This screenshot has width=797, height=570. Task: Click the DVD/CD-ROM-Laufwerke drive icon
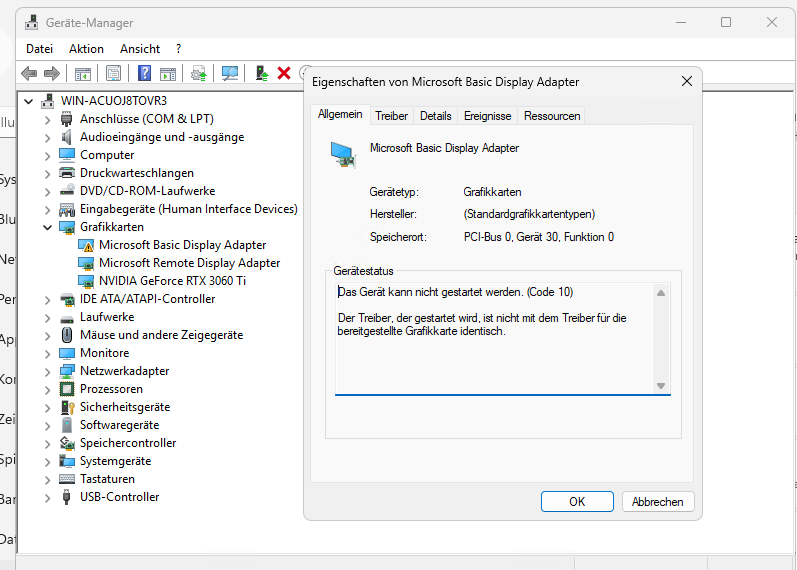point(67,191)
